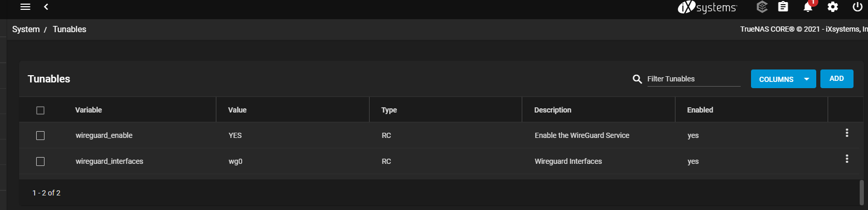Select the Tunables breadcrumb item
Image resolution: width=868 pixels, height=210 pixels.
point(69,29)
